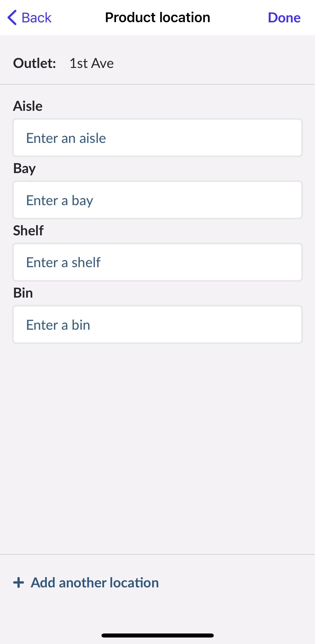Tap the Outlet label

[x=34, y=63]
